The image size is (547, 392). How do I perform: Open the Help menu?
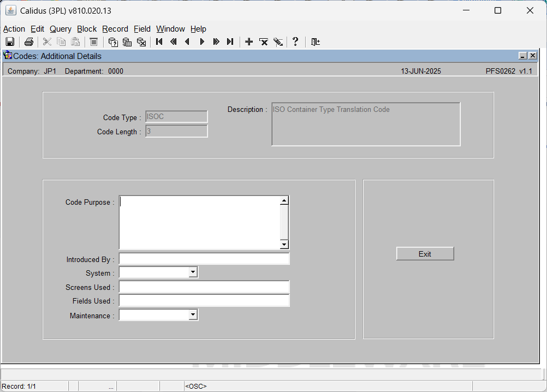(x=198, y=29)
